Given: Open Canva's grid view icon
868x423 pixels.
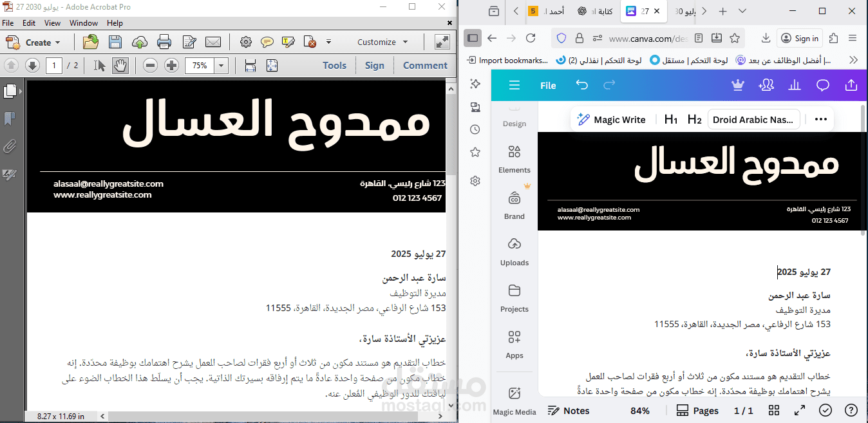Looking at the screenshot, I should pos(774,410).
